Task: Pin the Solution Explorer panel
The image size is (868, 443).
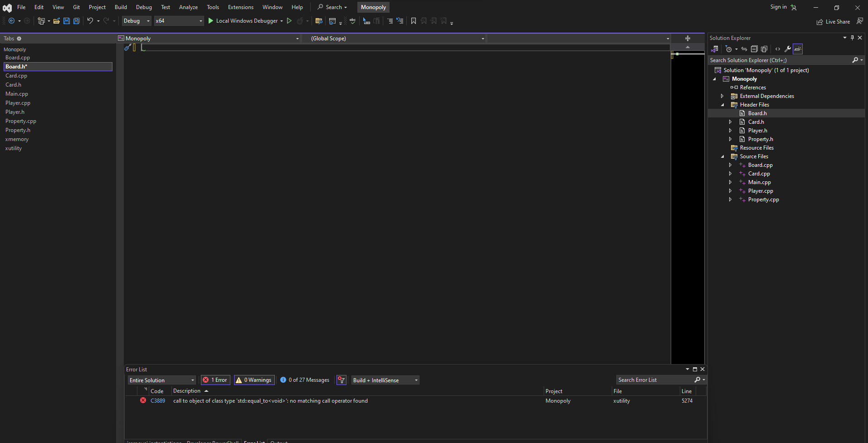Action: [x=852, y=38]
